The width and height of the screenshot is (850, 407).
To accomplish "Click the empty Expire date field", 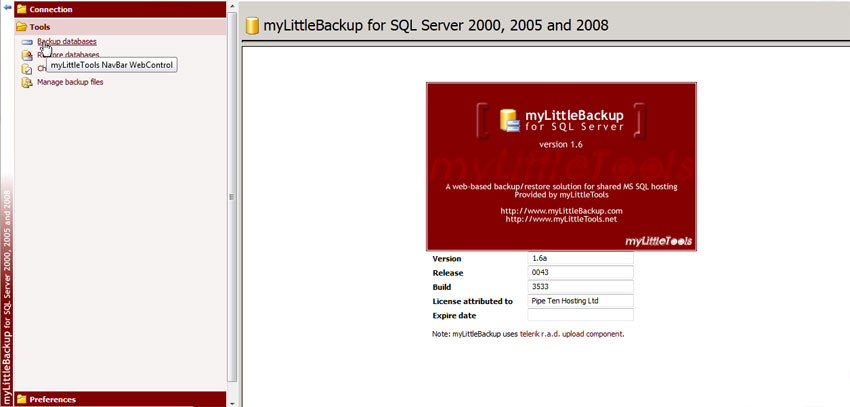I will pyautogui.click(x=580, y=315).
